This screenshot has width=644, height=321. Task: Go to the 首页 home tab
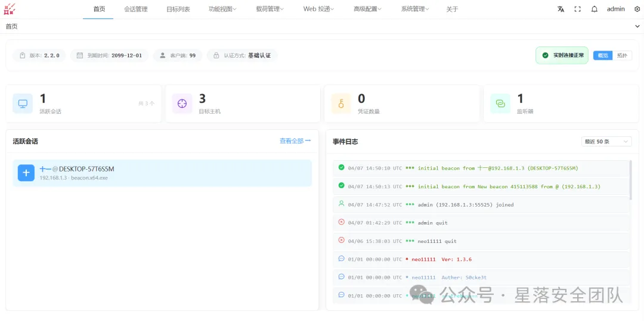[99, 9]
